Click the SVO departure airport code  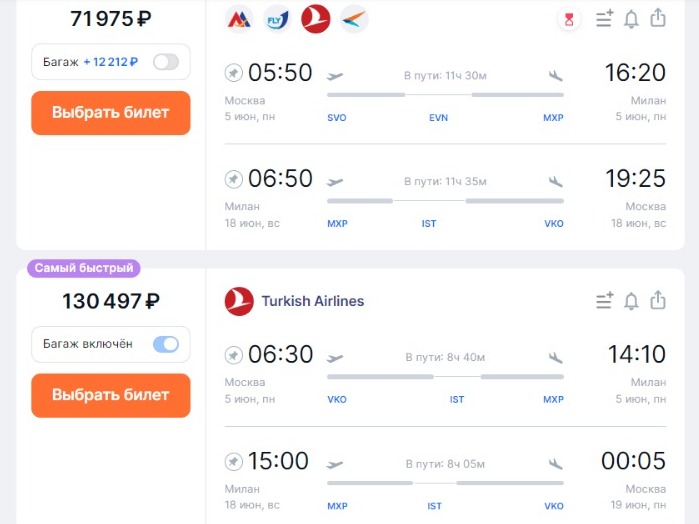pos(337,118)
